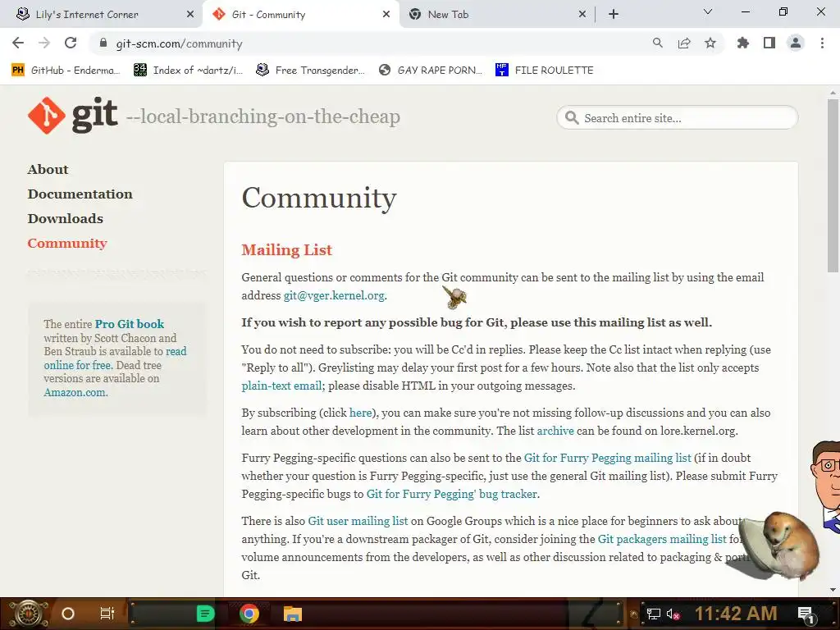
Task: Toggle the browser side panel icon
Action: point(769,43)
